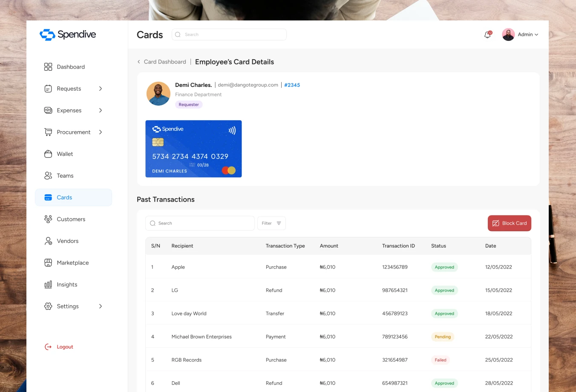This screenshot has height=392, width=576.
Task: Click the magnifier icon in transactions search
Action: click(x=153, y=223)
